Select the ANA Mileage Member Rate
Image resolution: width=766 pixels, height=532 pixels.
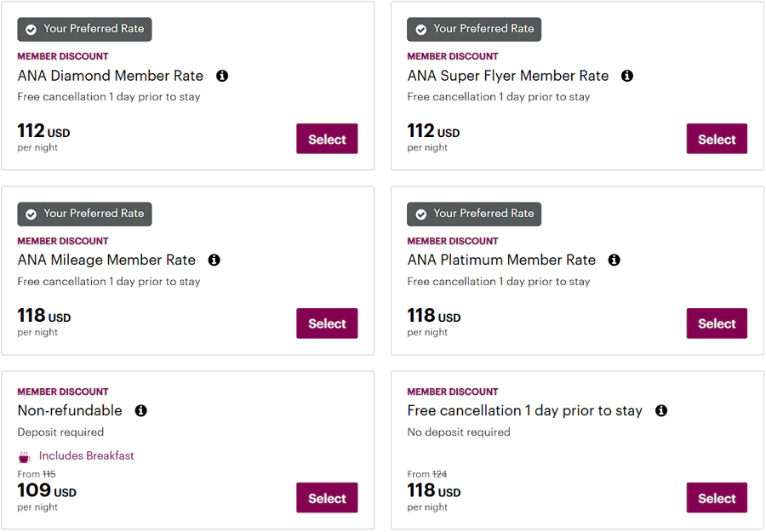click(x=327, y=323)
